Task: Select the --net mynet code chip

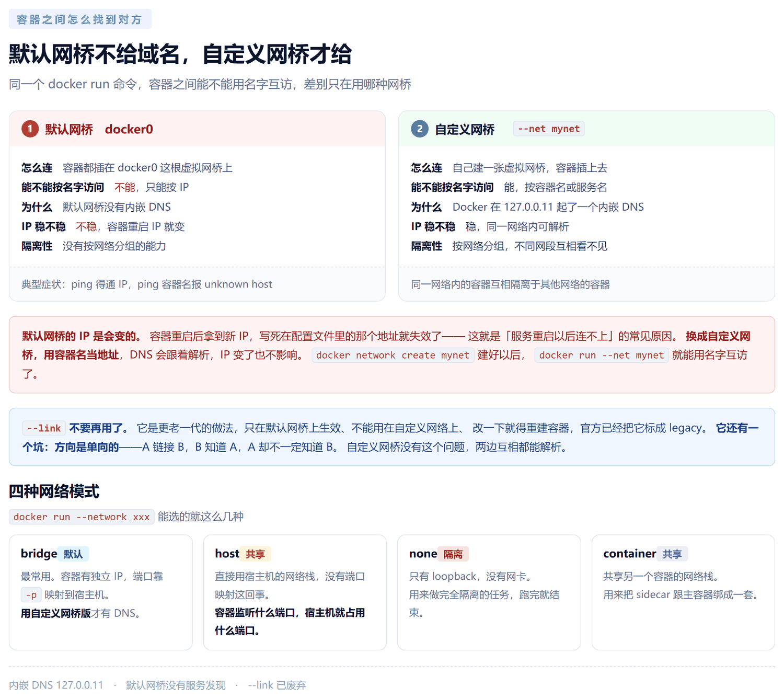Action: coord(549,129)
